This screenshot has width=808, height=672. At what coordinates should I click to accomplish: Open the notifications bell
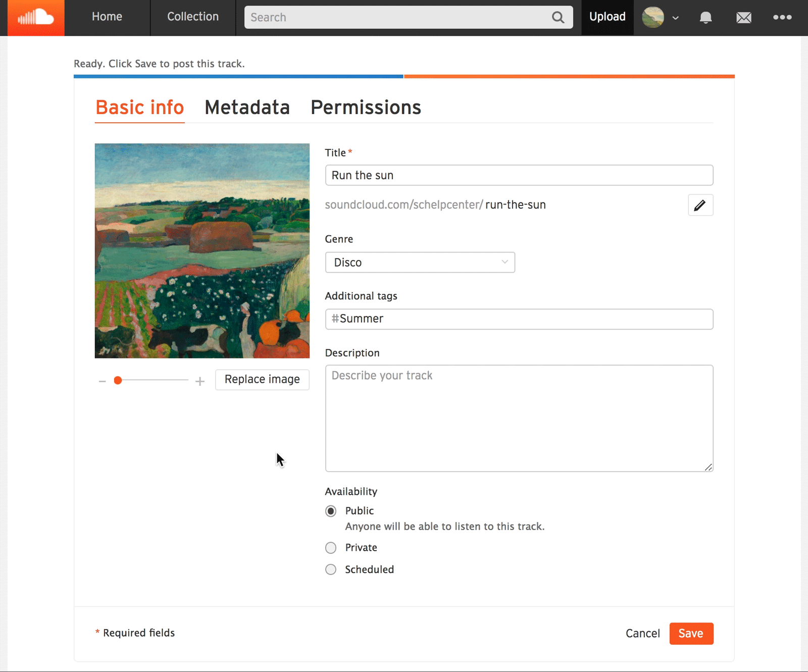[x=705, y=18]
